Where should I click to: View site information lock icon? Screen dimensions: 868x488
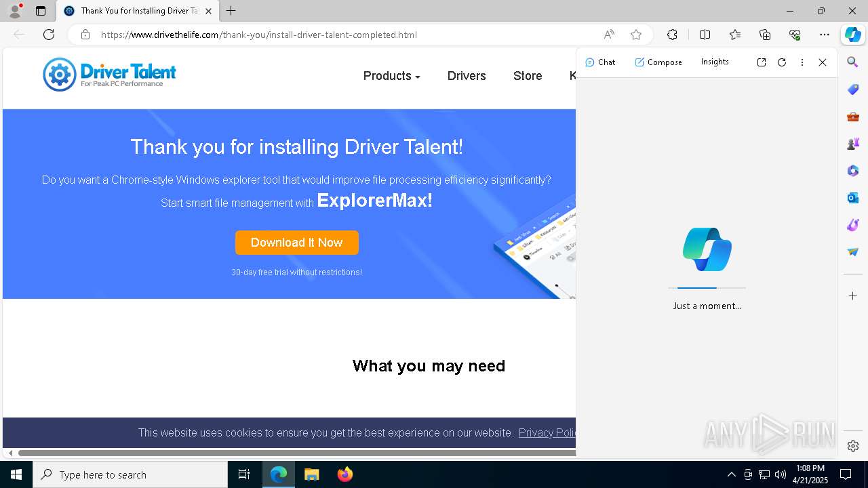click(x=85, y=35)
